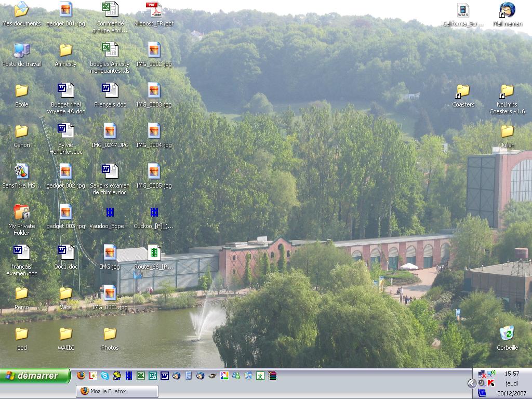
Task: Click the system clock showing 15:57
Action: click(512, 374)
